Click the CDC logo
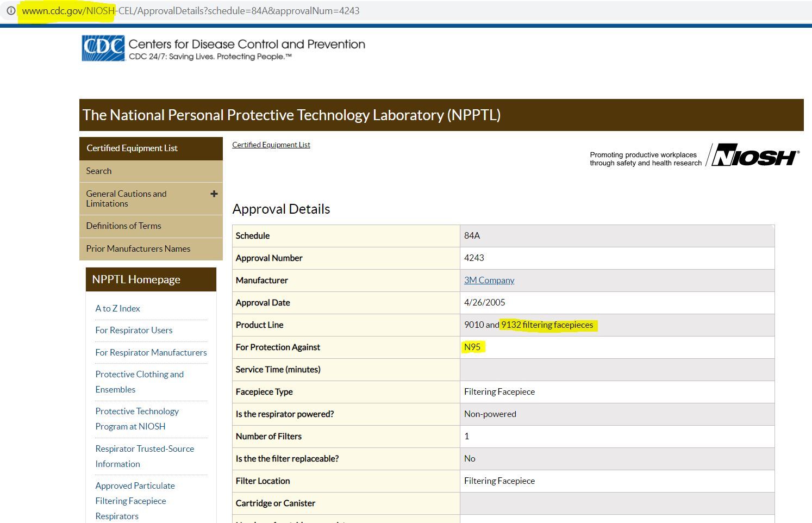The width and height of the screenshot is (812, 523). click(x=103, y=48)
